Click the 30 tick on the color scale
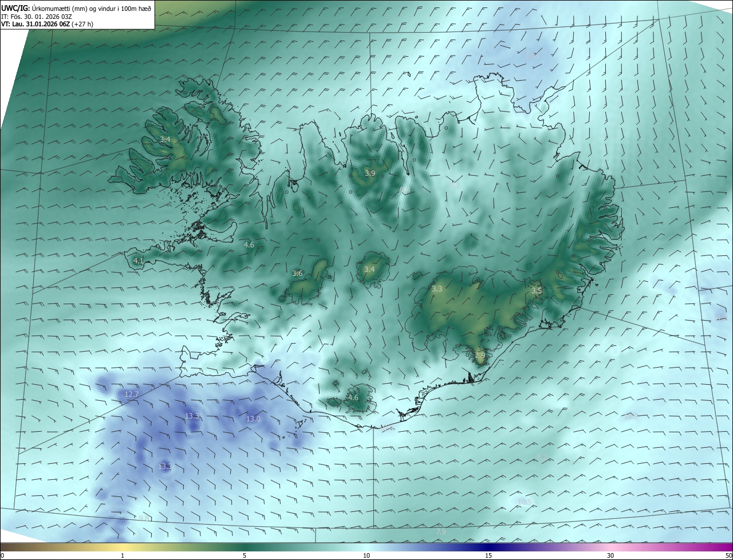The width and height of the screenshot is (733, 560). (610, 555)
